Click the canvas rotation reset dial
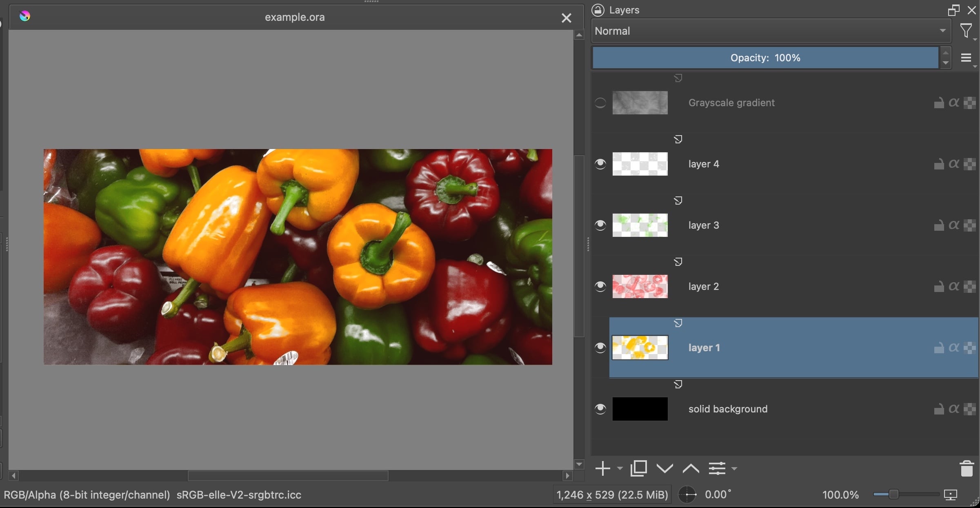The image size is (980, 508). 687,495
